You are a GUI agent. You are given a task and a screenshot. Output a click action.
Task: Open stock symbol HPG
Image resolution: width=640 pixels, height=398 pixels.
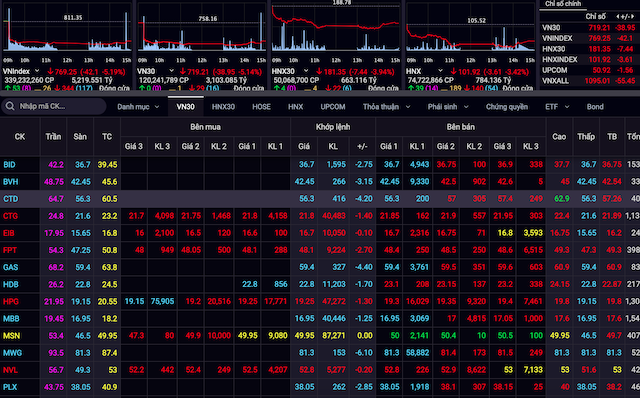click(x=11, y=302)
